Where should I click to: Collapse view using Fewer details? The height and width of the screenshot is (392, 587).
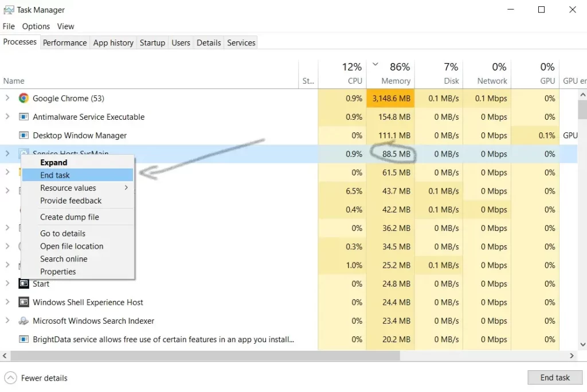36,378
